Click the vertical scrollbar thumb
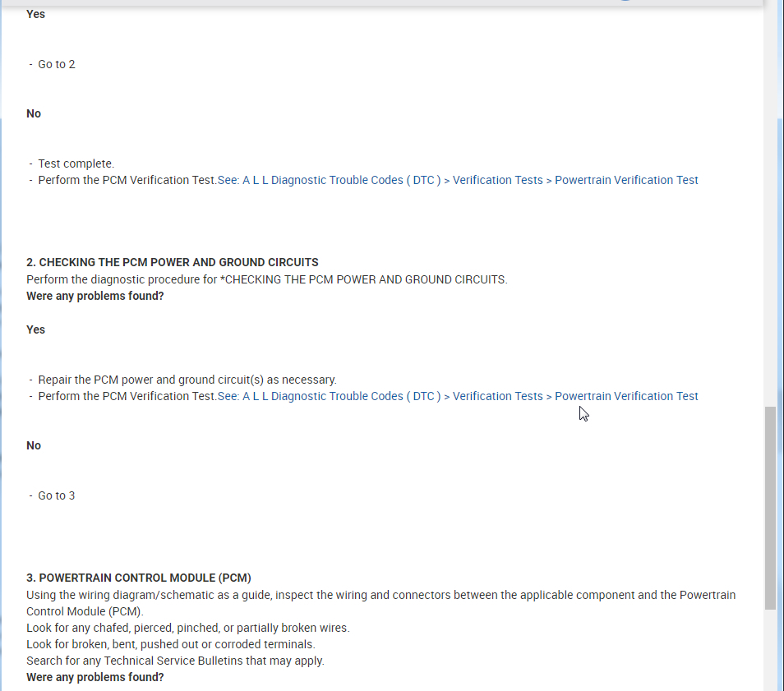Viewport: 784px width, 691px height. [x=770, y=506]
